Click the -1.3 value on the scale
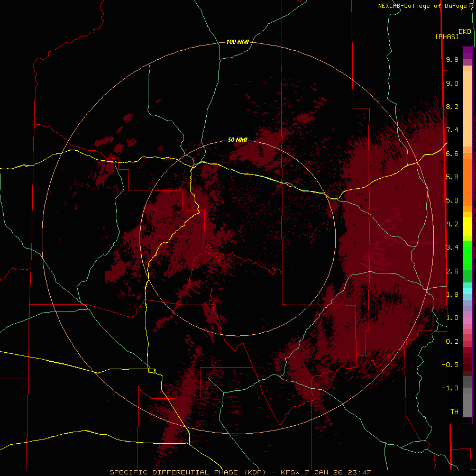 point(450,388)
